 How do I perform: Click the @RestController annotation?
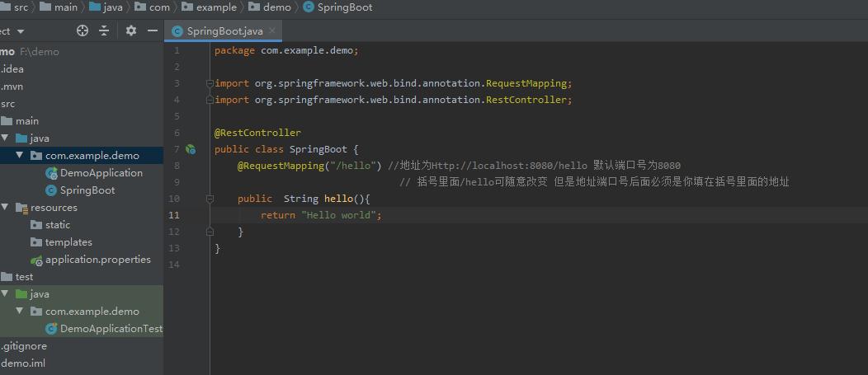click(x=258, y=133)
